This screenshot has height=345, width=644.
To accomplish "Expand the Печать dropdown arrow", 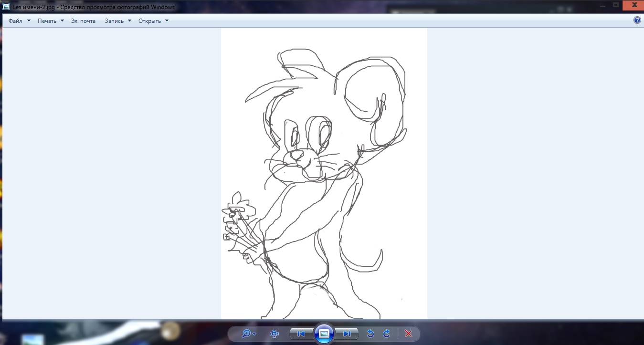I will [x=62, y=21].
